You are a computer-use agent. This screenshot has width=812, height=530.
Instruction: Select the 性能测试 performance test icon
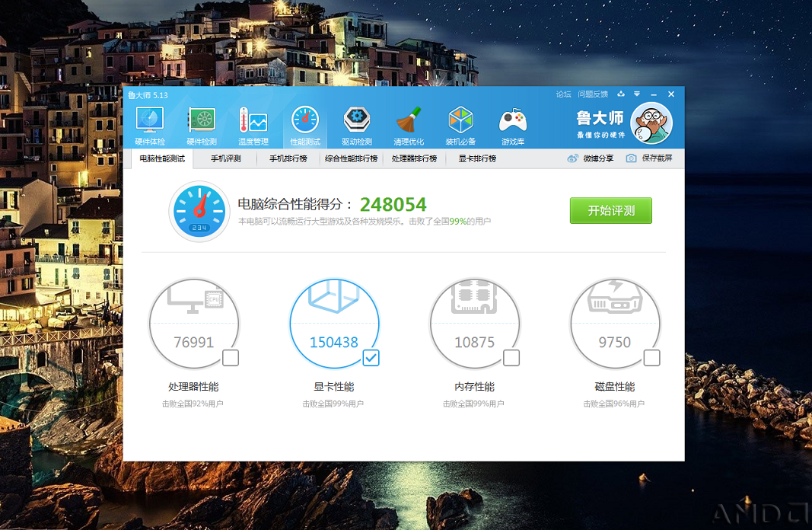tap(305, 126)
